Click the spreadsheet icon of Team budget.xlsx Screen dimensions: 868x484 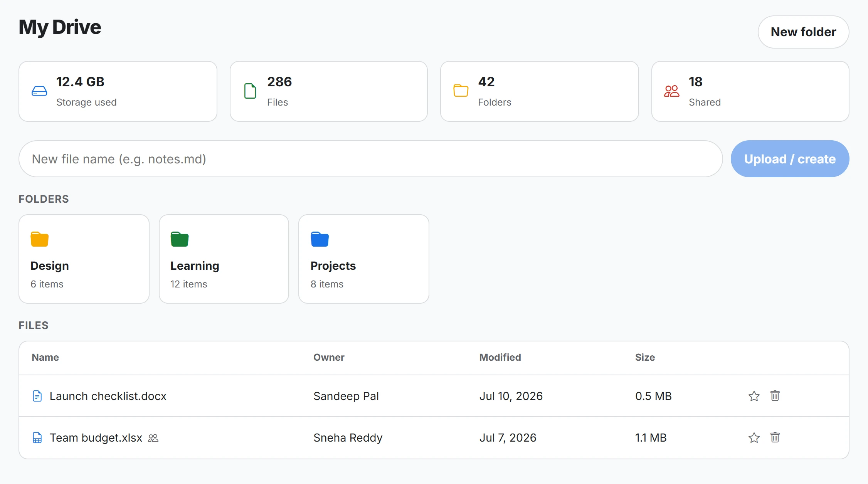pos(37,438)
